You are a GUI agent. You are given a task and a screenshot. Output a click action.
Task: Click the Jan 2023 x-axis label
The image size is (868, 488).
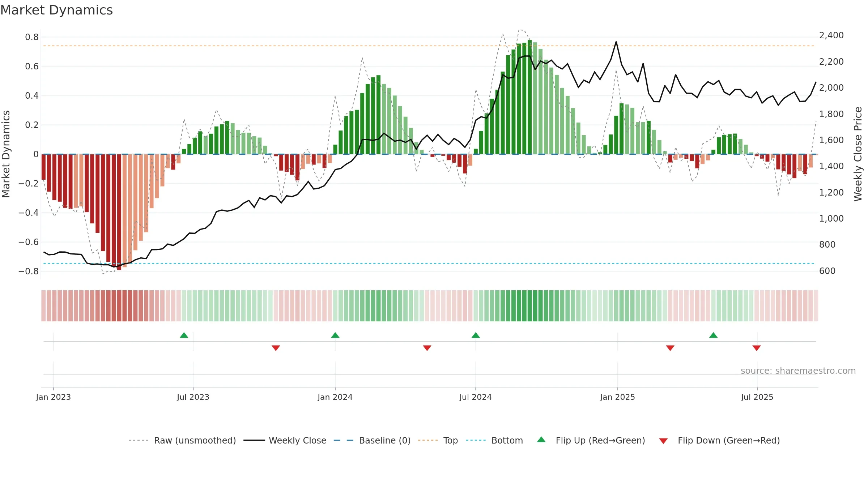click(x=54, y=397)
